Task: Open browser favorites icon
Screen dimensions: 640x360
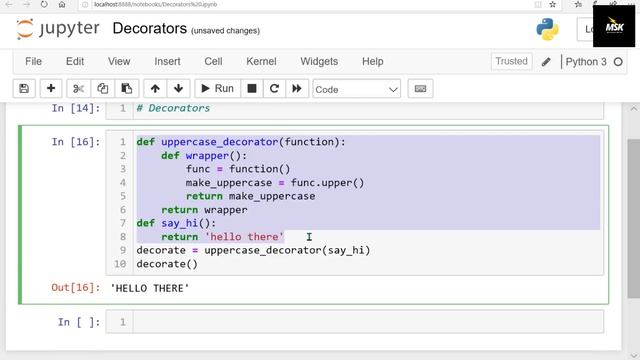Action: click(x=578, y=4)
